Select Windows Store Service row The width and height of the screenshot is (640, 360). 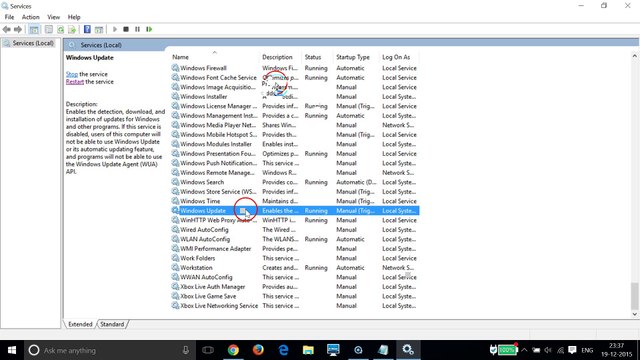tap(295, 191)
